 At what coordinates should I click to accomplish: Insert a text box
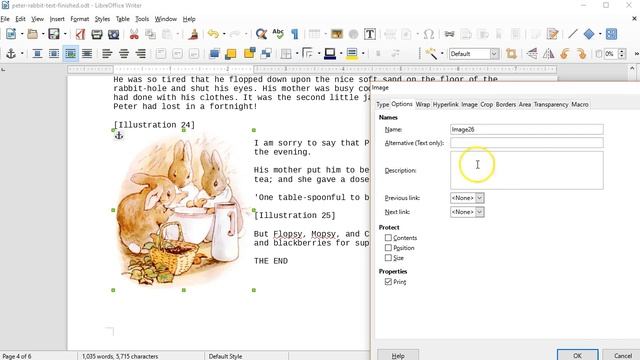[x=370, y=34]
